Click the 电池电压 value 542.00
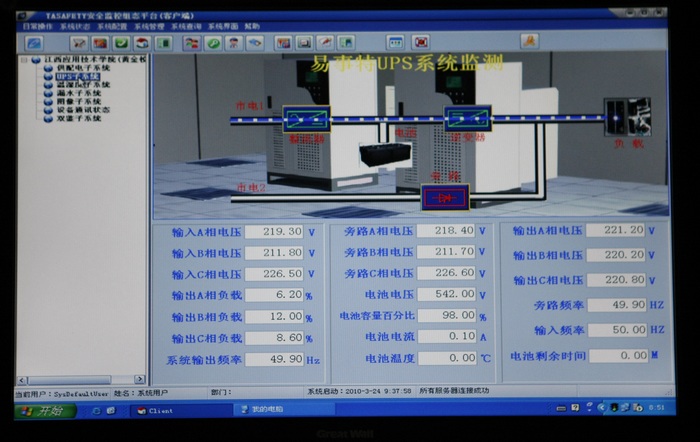Viewport: 700px width, 442px height. pos(446,294)
